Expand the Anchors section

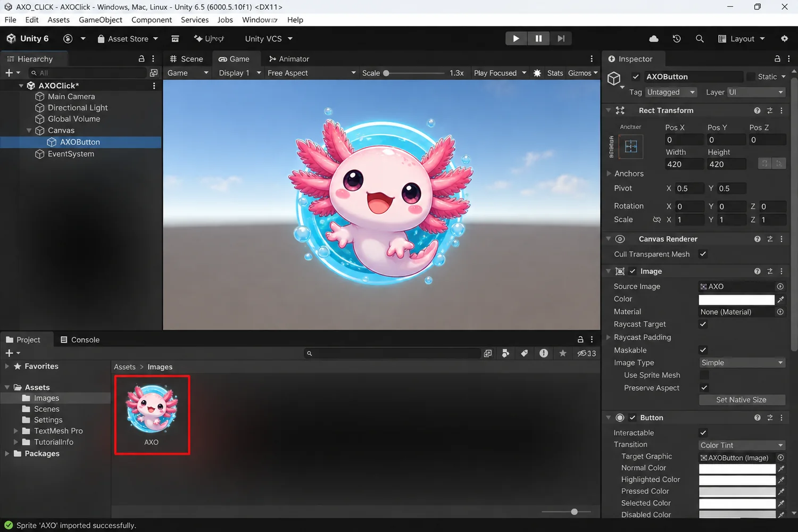click(609, 173)
